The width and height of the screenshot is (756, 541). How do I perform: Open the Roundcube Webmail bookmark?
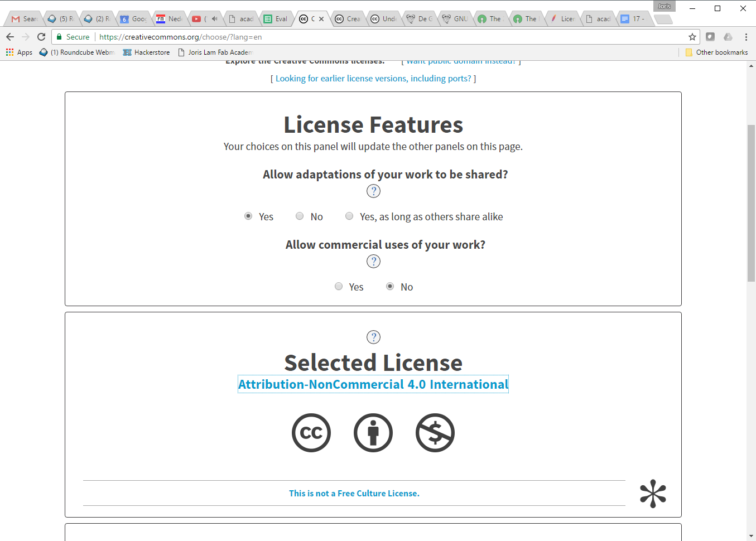pyautogui.click(x=77, y=52)
